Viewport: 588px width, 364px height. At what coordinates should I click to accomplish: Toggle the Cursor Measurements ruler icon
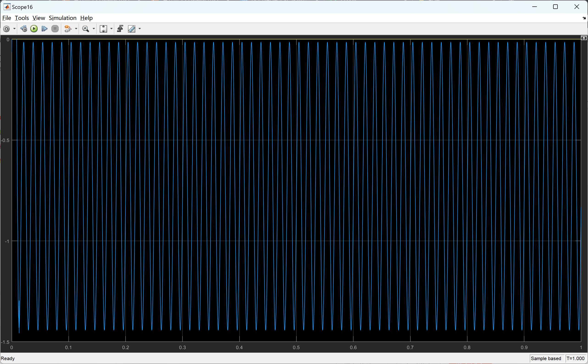[132, 29]
